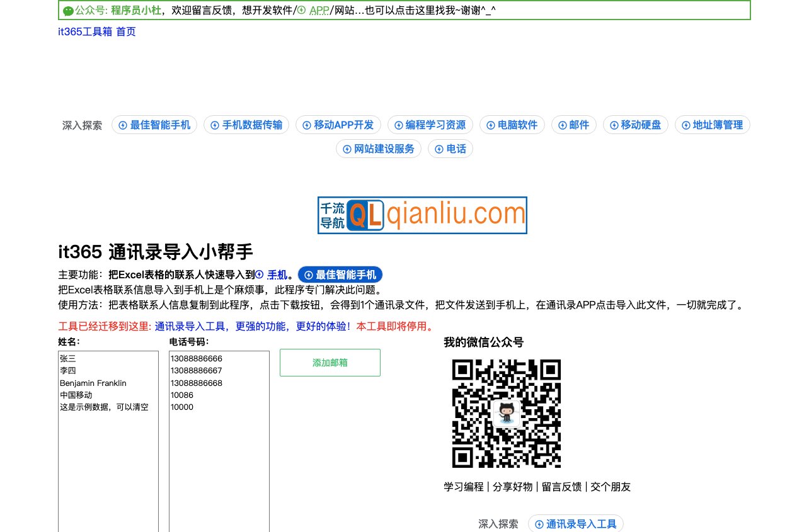The width and height of the screenshot is (809, 532).
Task: Click the 移动硬盘 tag icon
Action: (636, 125)
